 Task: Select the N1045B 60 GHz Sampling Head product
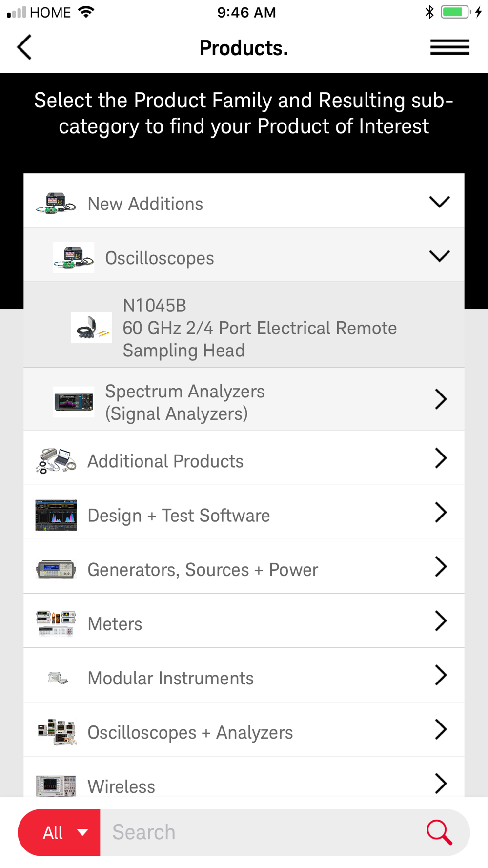point(244,325)
